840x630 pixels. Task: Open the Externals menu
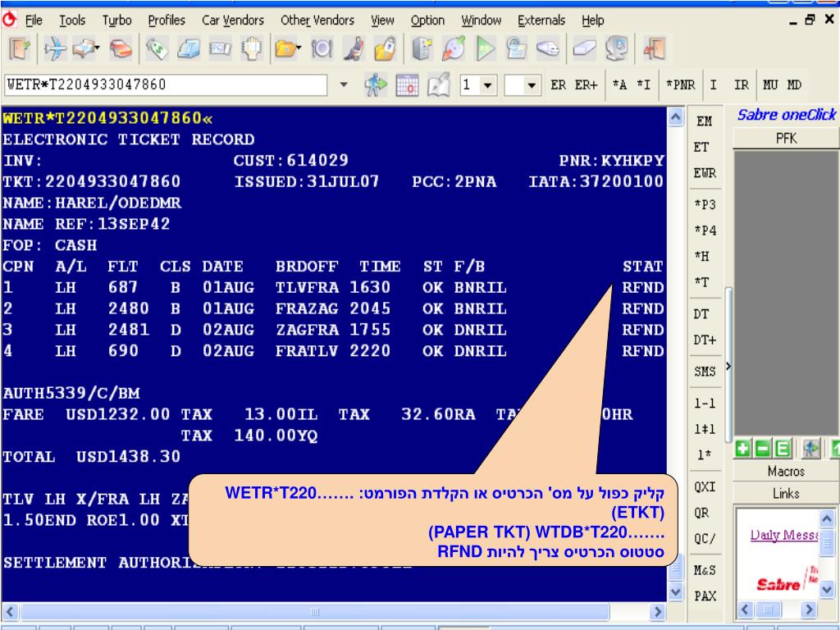(x=541, y=21)
